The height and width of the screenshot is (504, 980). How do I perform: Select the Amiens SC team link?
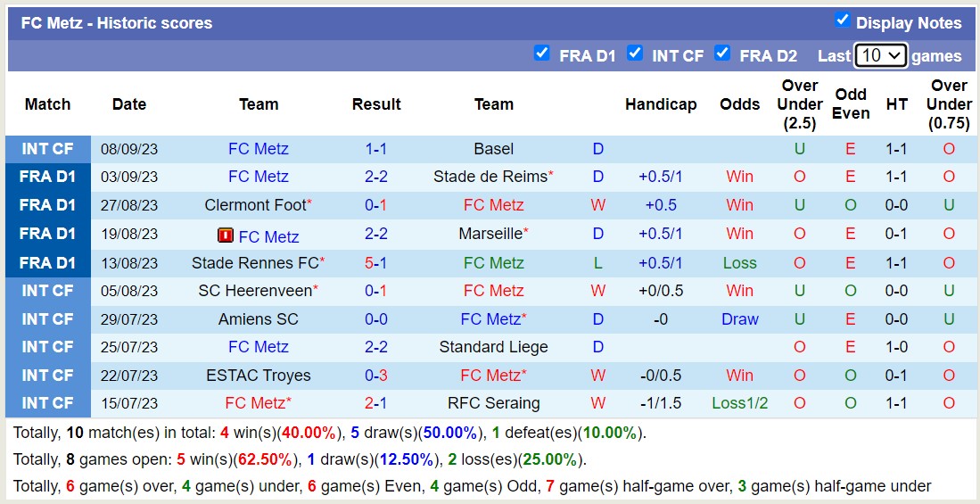(x=258, y=319)
